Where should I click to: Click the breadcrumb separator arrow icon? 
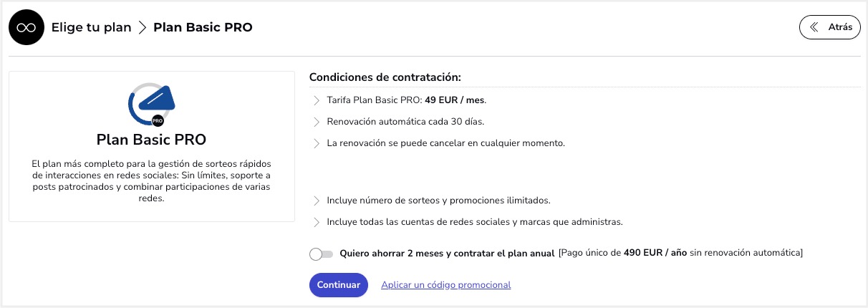(x=142, y=28)
